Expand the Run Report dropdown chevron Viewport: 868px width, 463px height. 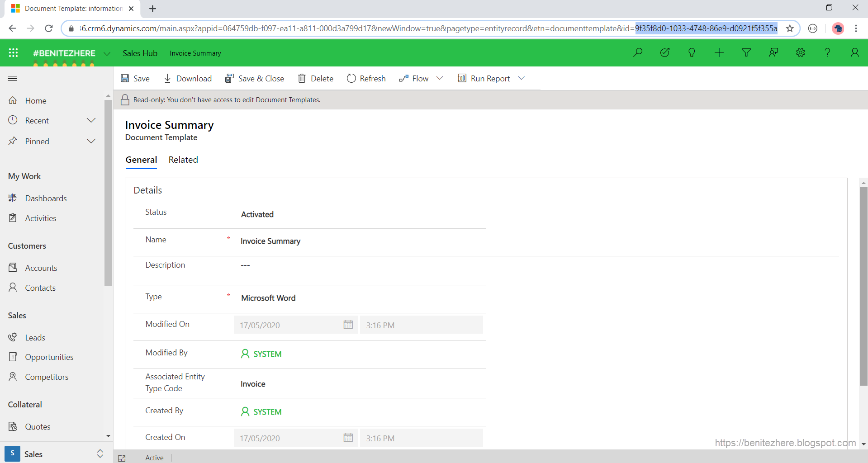click(x=521, y=78)
